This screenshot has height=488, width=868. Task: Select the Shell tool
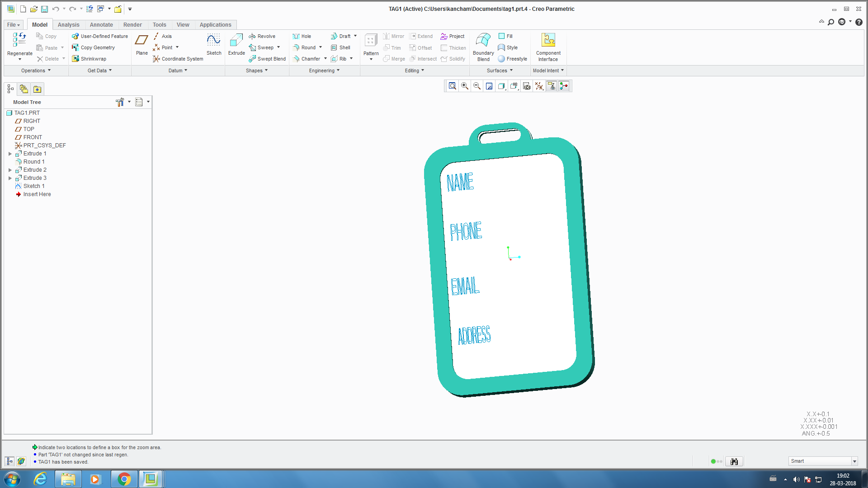pyautogui.click(x=340, y=47)
